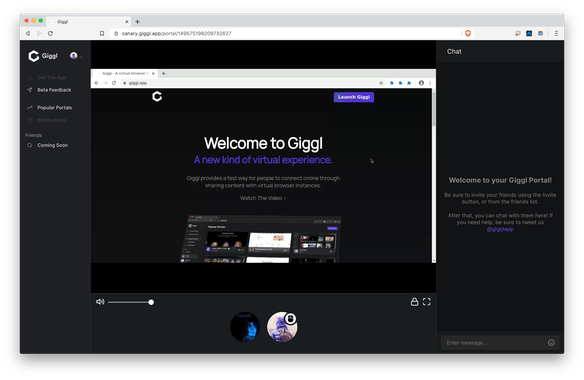Image resolution: width=584 pixels, height=380 pixels.
Task: Select the outer Giggl browser tab
Action: (89, 22)
